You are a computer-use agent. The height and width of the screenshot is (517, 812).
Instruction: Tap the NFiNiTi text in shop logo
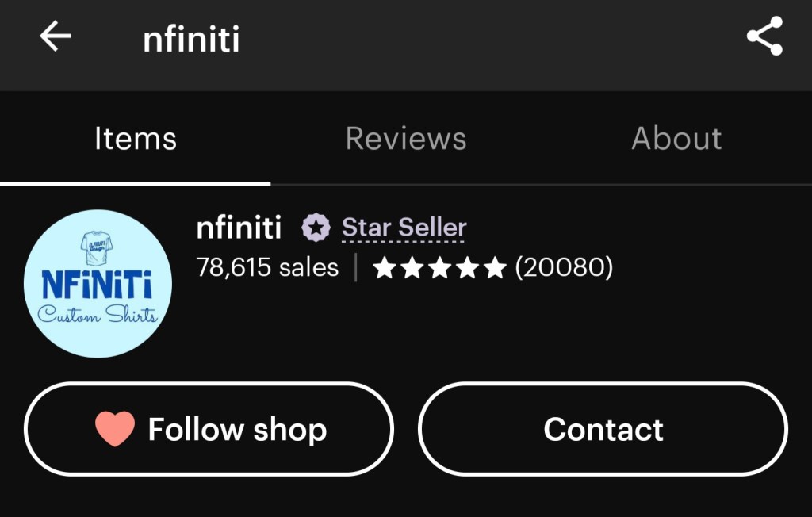96,285
